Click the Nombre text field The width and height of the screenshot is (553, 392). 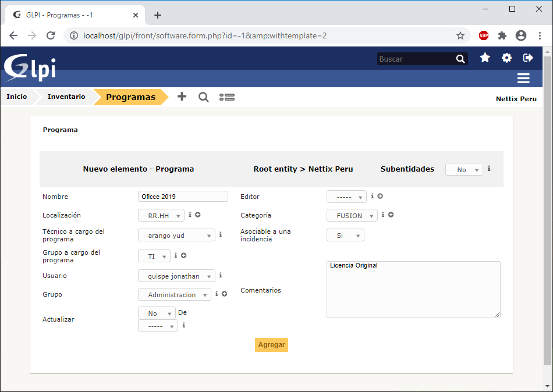coord(183,197)
